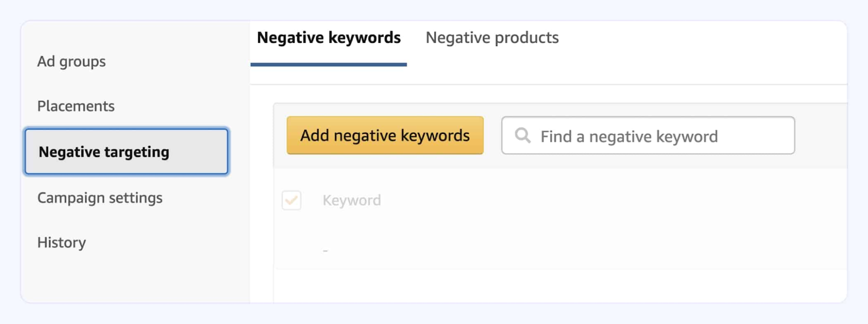This screenshot has width=868, height=324.
Task: Toggle the select-all checkbox beside Keyword
Action: 292,200
